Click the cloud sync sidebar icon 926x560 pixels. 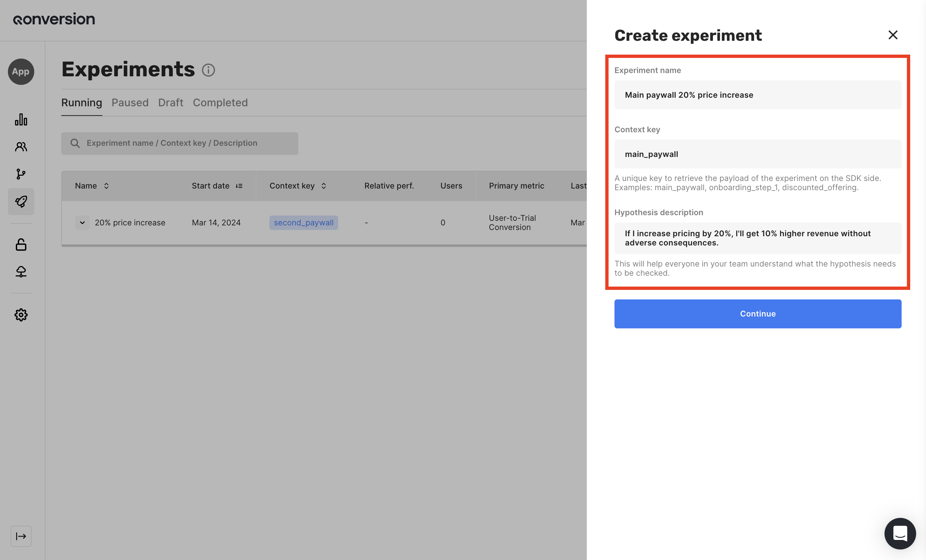coord(21,271)
